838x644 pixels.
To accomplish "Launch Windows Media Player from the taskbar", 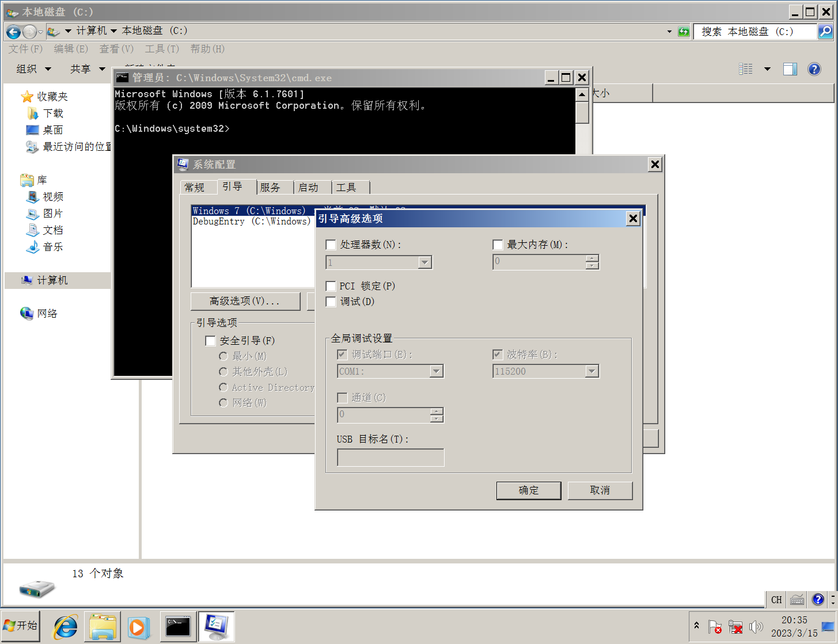I will pos(138,627).
